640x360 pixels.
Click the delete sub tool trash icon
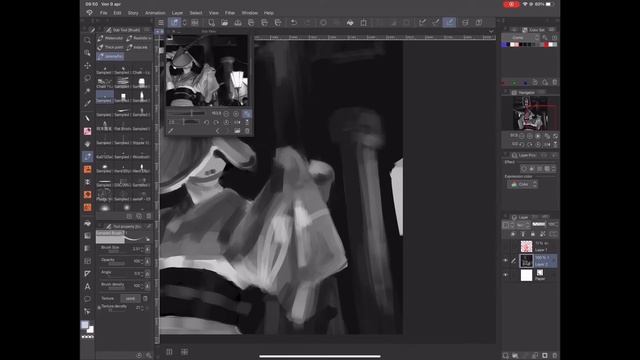pos(149,216)
